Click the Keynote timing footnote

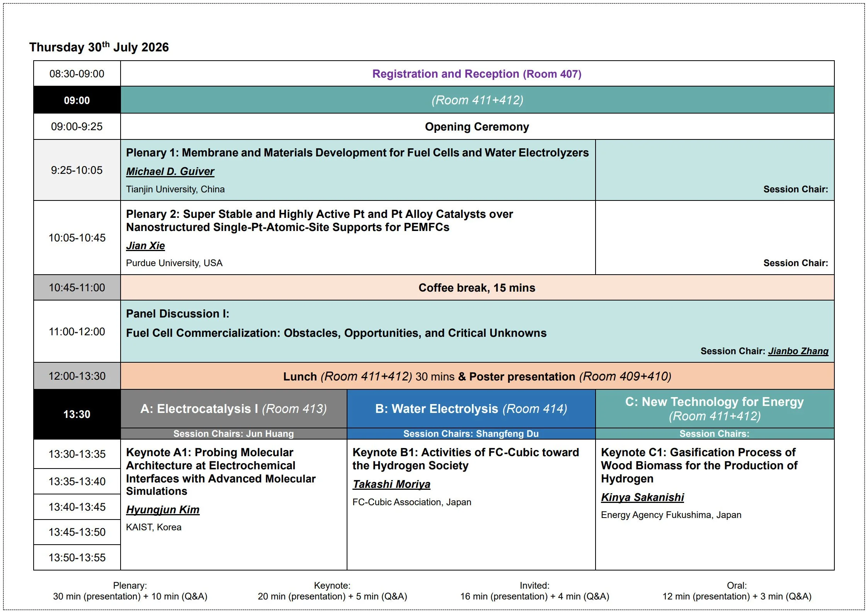pos(332,591)
